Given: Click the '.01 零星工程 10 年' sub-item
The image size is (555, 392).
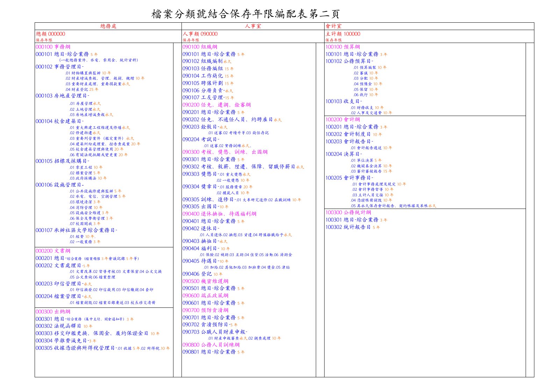Looking at the screenshot, I should [86, 167].
